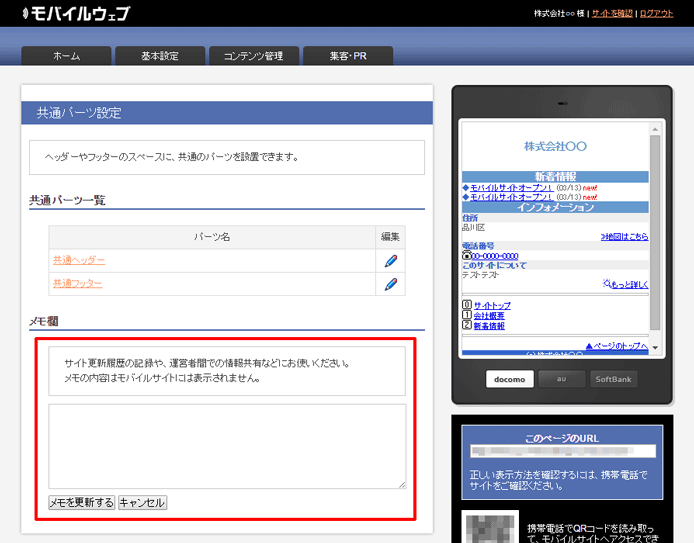This screenshot has height=543, width=694.
Task: Click the ログアウト link
Action: click(656, 13)
